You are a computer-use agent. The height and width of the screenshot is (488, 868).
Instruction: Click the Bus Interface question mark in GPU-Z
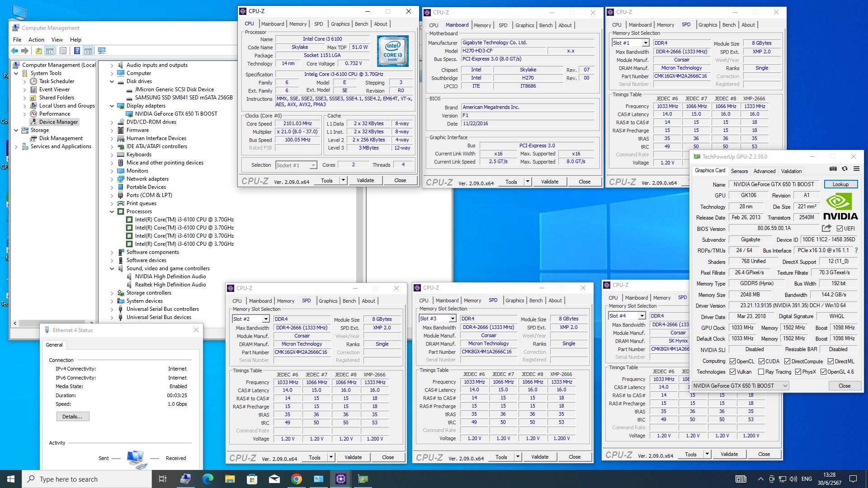856,250
